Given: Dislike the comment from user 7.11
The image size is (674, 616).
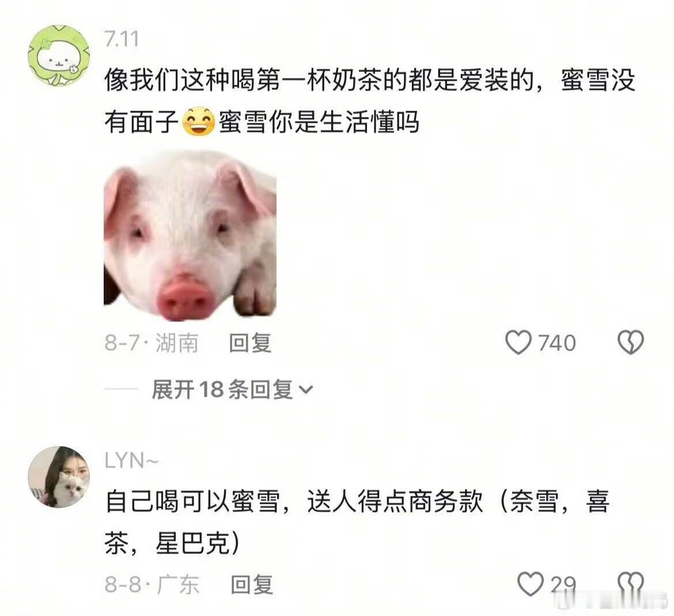Looking at the screenshot, I should tap(631, 343).
